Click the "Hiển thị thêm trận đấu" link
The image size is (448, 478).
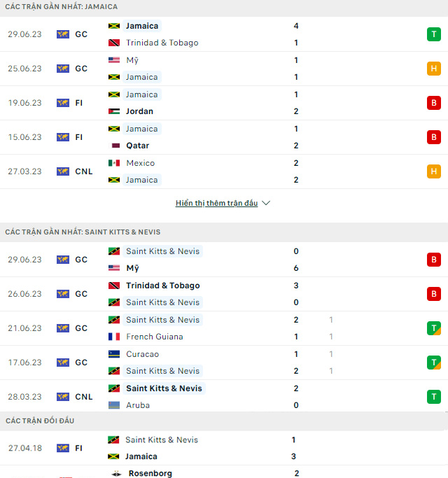[216, 203]
